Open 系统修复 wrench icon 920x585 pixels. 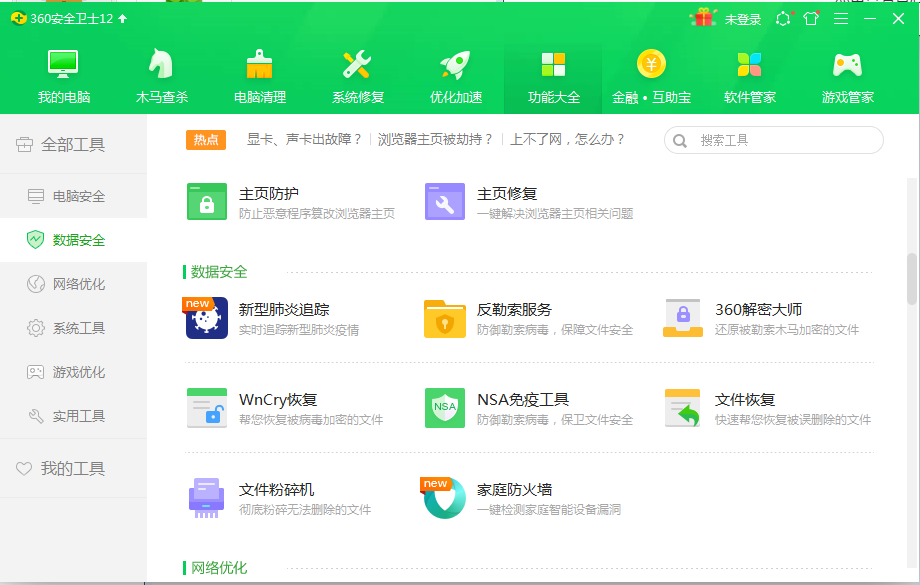tap(357, 64)
